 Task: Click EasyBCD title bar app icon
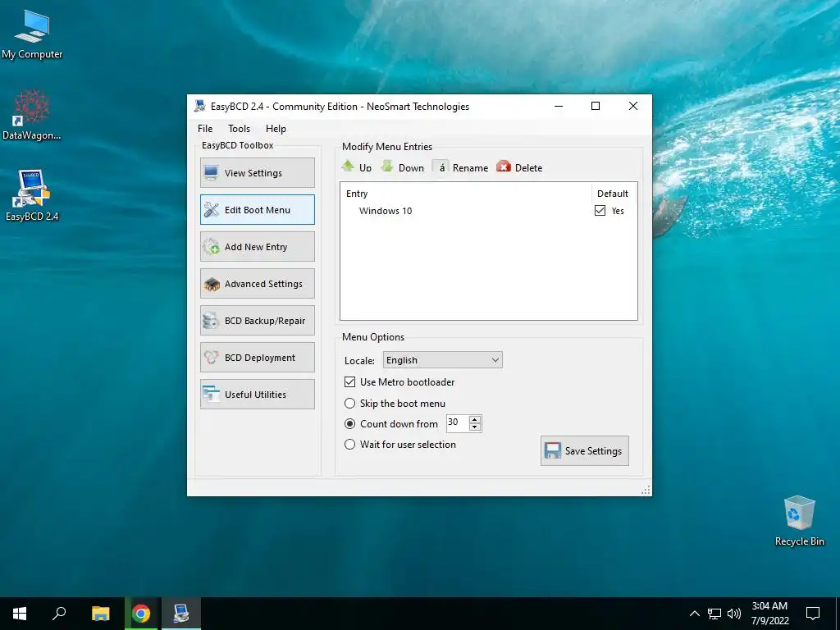(200, 106)
